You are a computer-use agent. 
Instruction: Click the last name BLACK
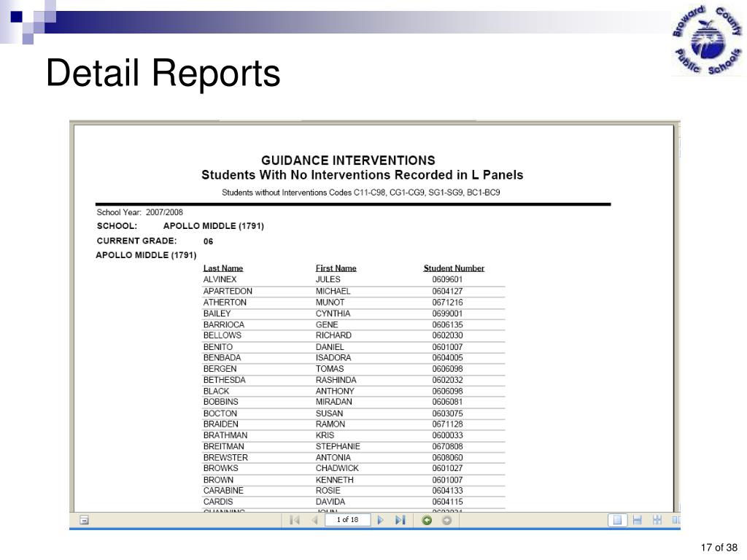(x=216, y=391)
